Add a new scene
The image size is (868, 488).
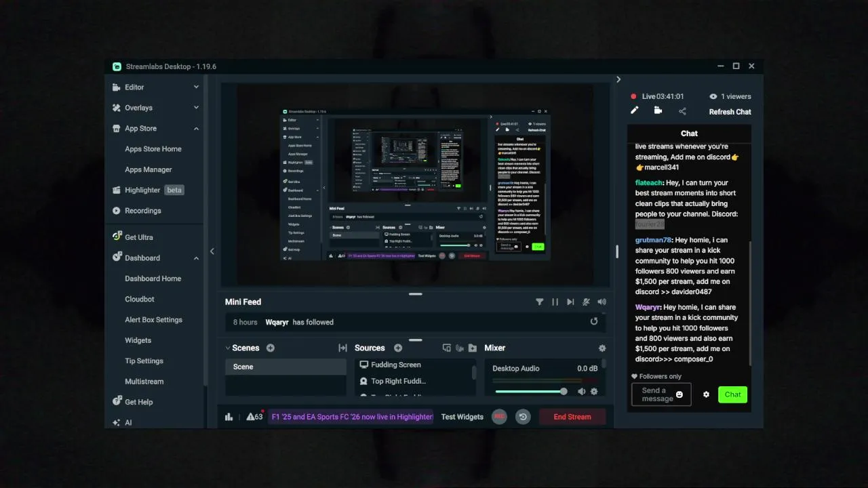point(271,348)
